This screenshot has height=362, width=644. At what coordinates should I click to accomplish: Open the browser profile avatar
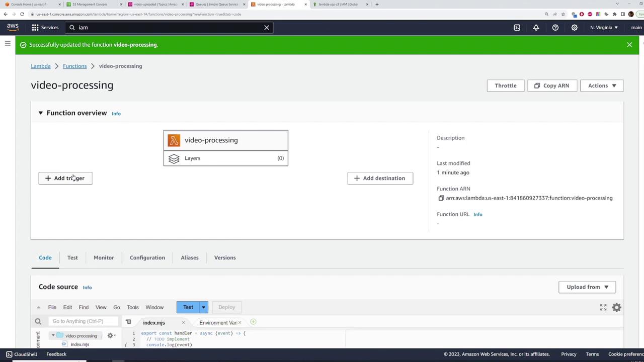click(631, 14)
